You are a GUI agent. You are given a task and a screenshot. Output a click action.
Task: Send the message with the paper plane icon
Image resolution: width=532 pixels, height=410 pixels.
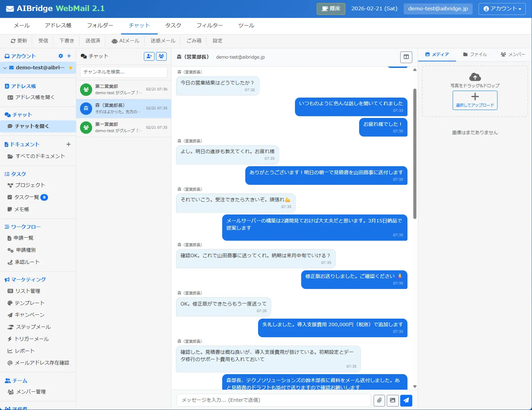point(406,400)
